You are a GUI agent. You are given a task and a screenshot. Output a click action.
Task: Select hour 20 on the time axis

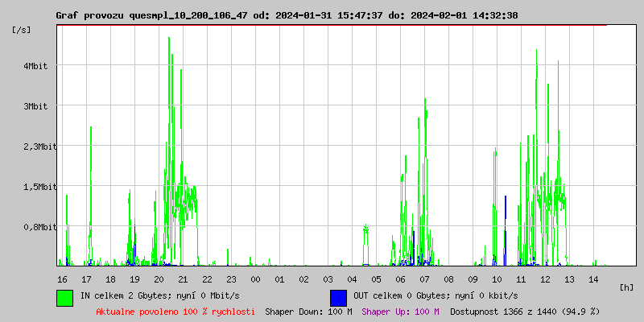(159, 279)
